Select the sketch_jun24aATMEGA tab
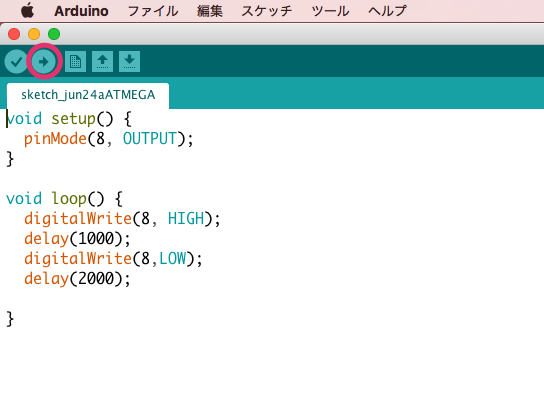544x417 pixels. click(88, 95)
